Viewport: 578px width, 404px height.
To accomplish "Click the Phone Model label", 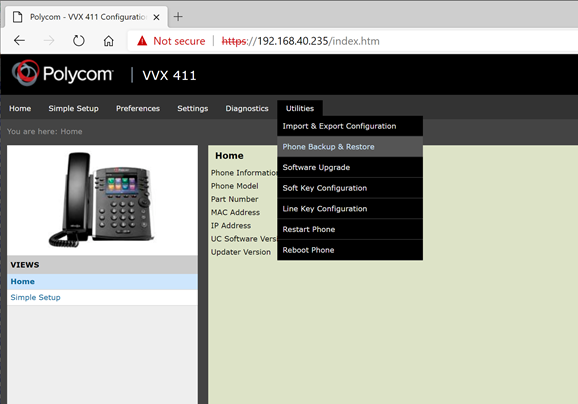I will pos(234,186).
